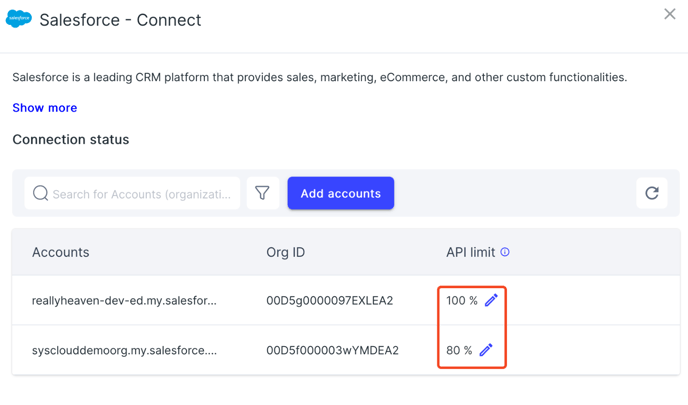Click Org ID 00D5f000003wYMDEA2
Image resolution: width=688 pixels, height=405 pixels.
(x=332, y=350)
